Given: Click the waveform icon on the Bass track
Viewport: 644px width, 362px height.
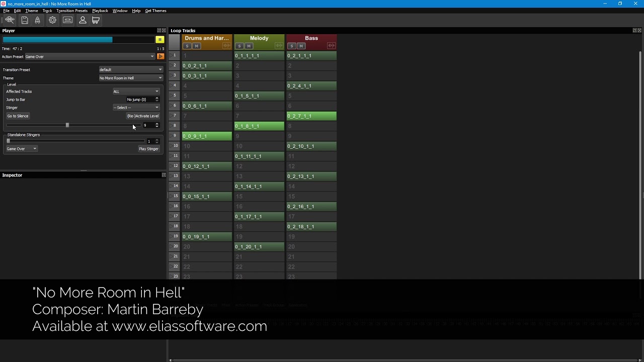Looking at the screenshot, I should pyautogui.click(x=332, y=46).
